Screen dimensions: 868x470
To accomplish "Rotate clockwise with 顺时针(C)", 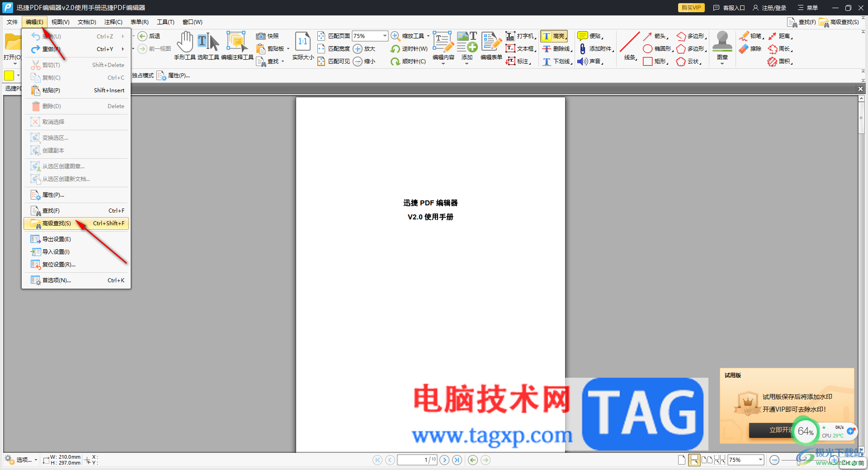I will click(408, 62).
